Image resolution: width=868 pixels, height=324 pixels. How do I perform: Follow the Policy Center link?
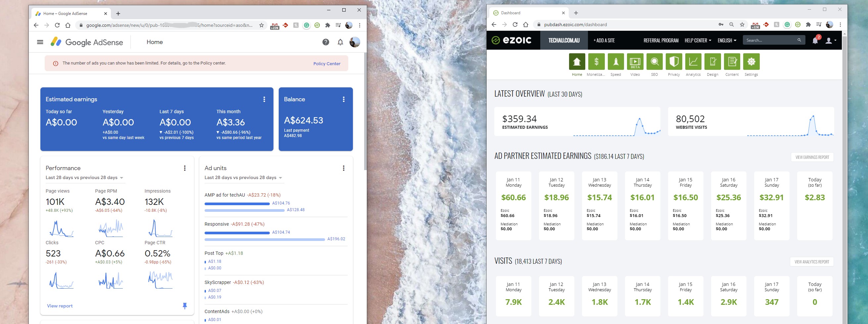326,64
